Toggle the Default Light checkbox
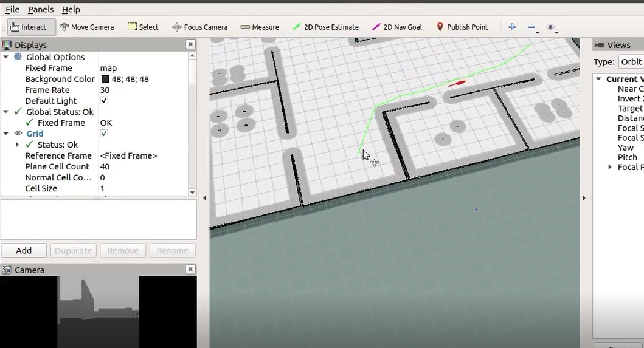The height and width of the screenshot is (348, 644). tap(104, 101)
